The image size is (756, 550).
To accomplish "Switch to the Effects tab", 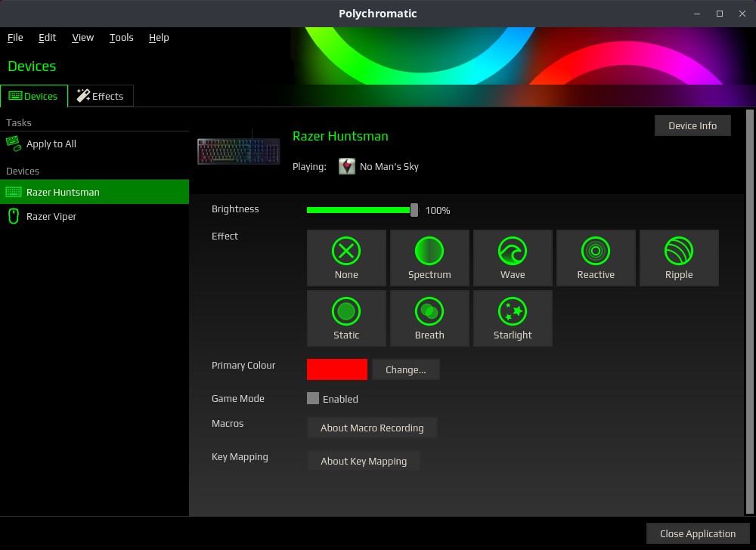I will (x=101, y=96).
